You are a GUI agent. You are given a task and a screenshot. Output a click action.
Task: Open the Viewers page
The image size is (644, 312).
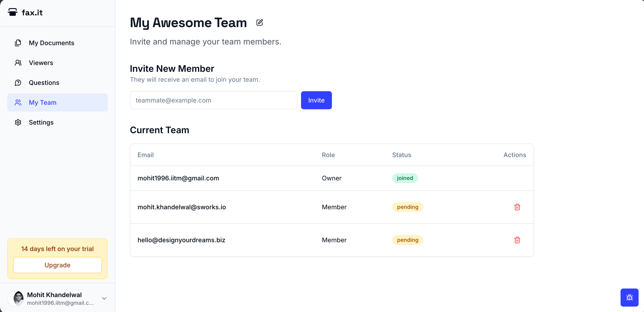coord(41,63)
